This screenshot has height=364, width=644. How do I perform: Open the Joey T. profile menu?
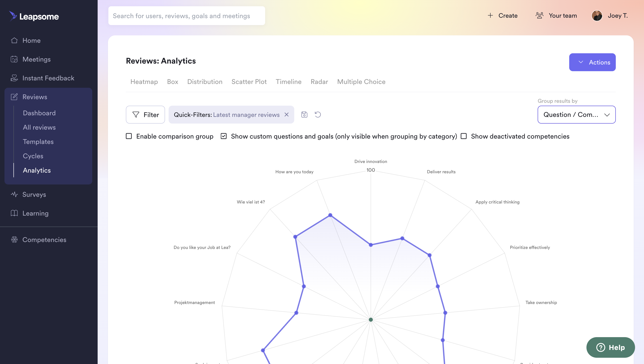coord(610,15)
